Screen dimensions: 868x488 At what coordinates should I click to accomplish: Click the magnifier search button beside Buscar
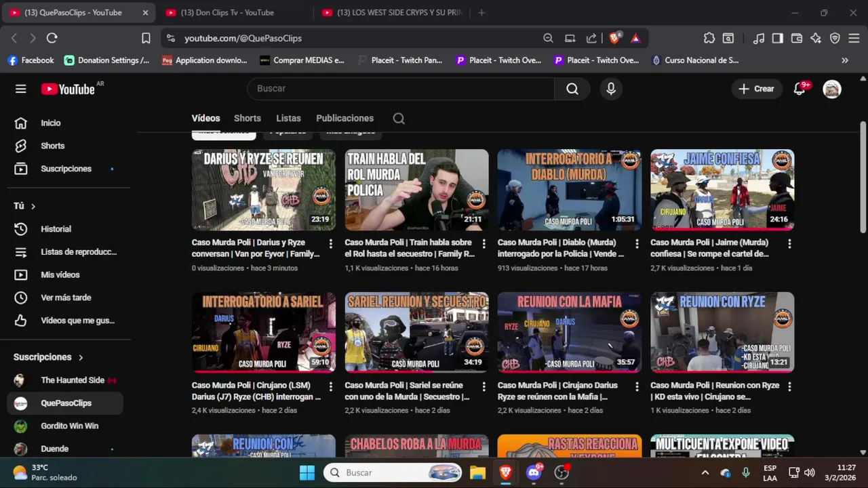[572, 89]
